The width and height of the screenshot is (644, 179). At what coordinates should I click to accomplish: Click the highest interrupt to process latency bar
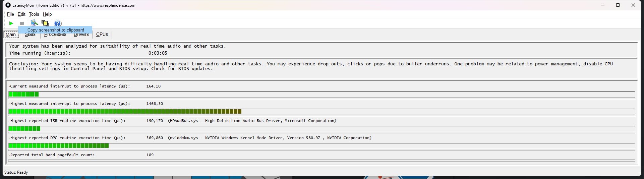pyautogui.click(x=321, y=111)
